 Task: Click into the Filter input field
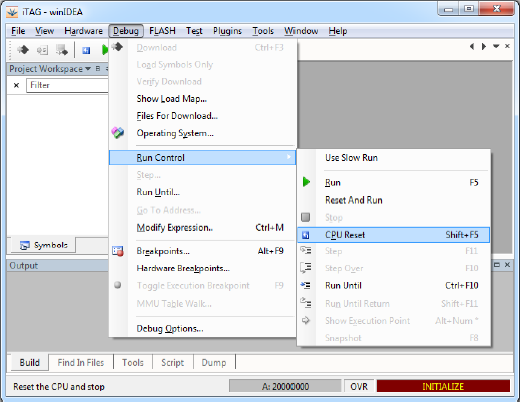click(68, 85)
